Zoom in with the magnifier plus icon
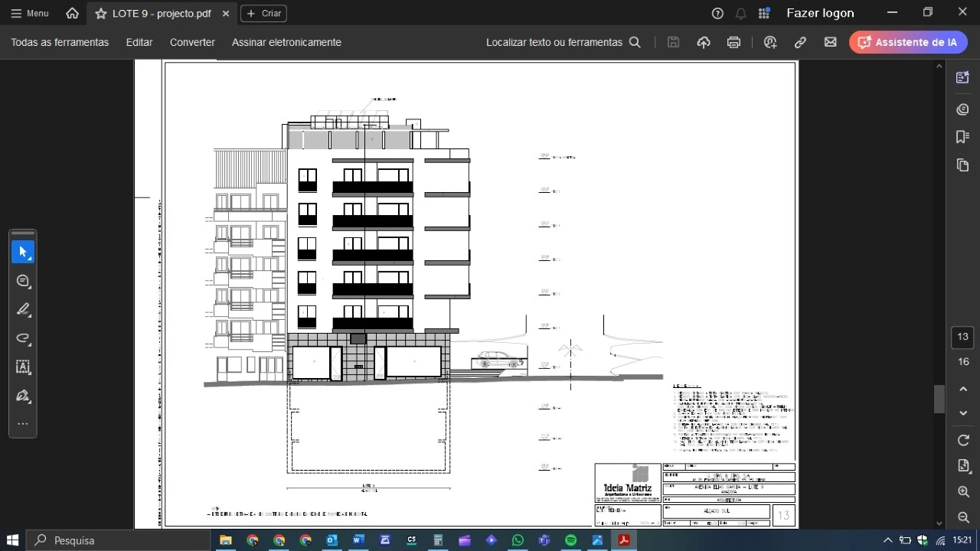 tap(963, 492)
